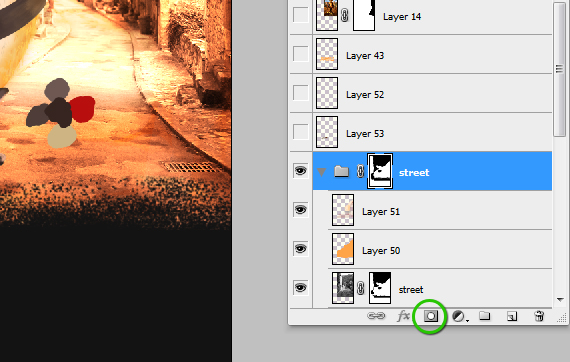The width and height of the screenshot is (570, 362).
Task: Click the Delete layer trash icon
Action: 539,316
